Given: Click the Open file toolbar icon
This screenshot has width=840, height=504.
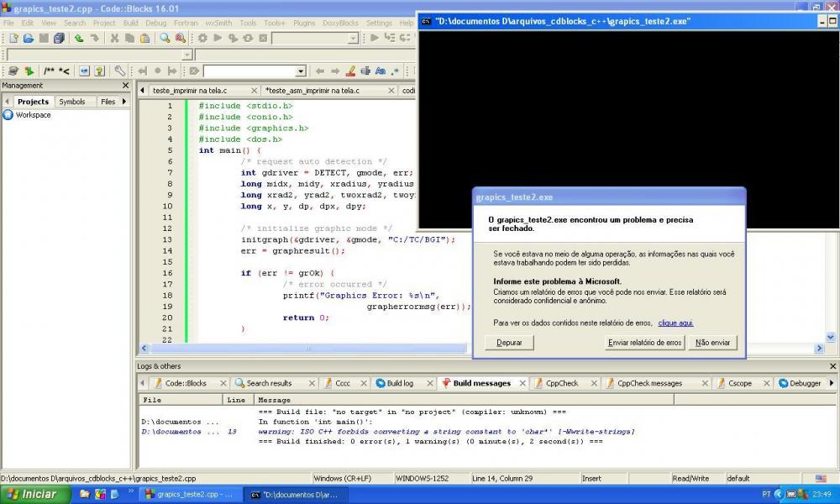Looking at the screenshot, I should pos(28,38).
